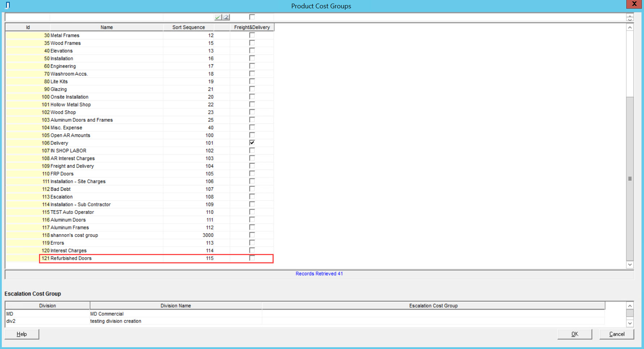Click down arrow of Escalation grid scrollbar
This screenshot has height=349, width=644.
[x=630, y=323]
